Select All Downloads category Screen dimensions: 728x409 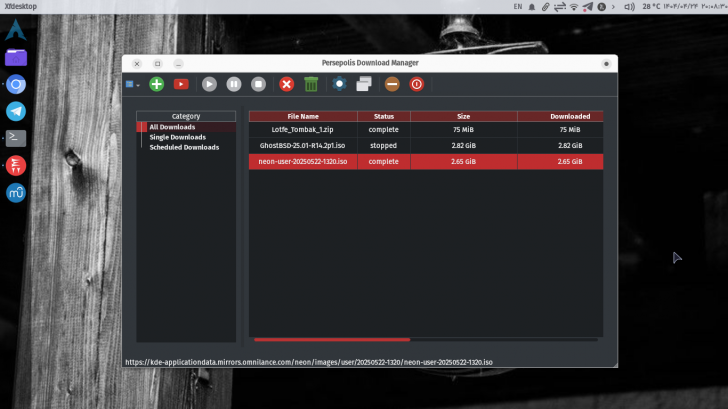coord(172,127)
